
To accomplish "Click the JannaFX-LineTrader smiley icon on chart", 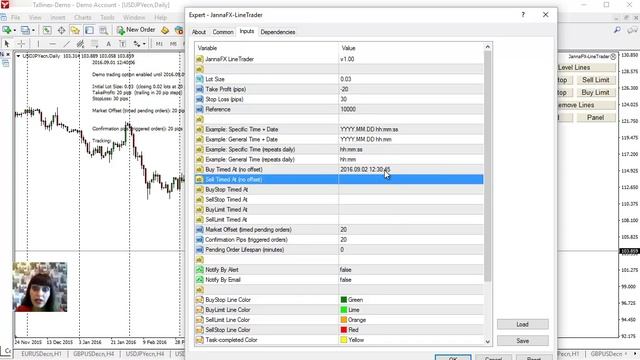I will (613, 57).
